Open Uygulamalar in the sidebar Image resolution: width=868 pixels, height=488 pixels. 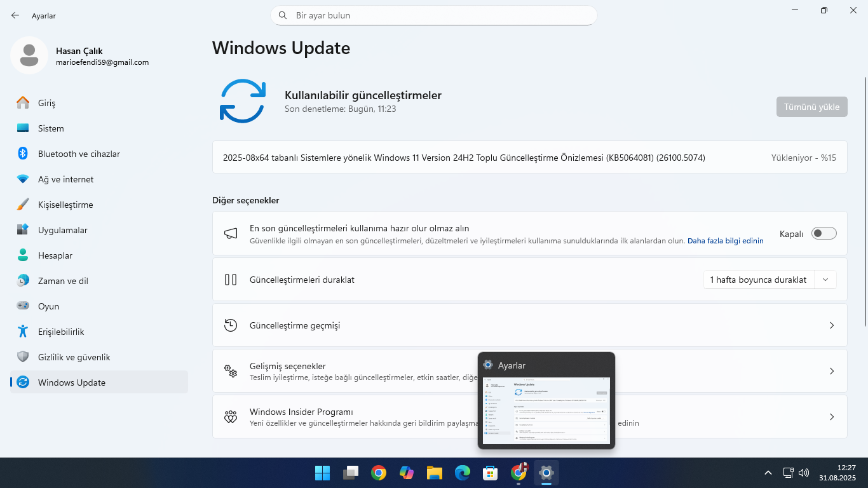[x=99, y=230]
